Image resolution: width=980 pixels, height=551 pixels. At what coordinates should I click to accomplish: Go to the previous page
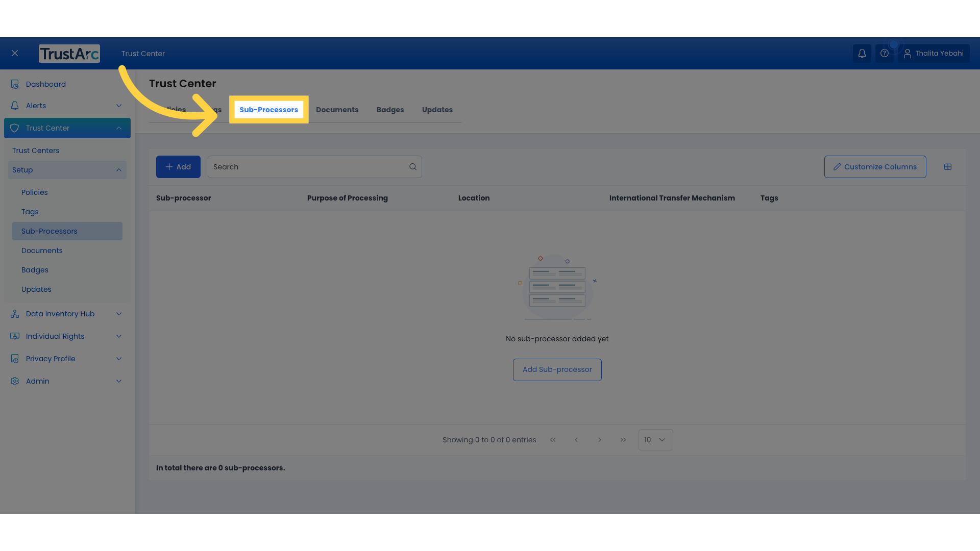tap(576, 440)
